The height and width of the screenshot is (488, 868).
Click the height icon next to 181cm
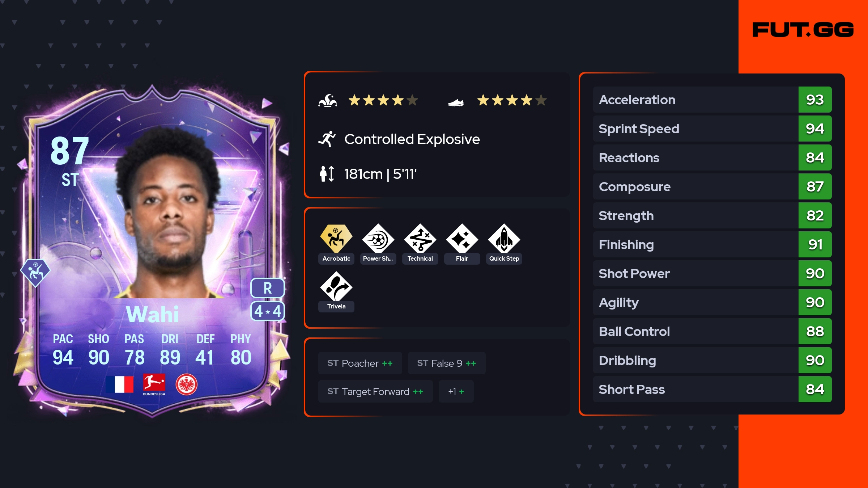click(327, 174)
